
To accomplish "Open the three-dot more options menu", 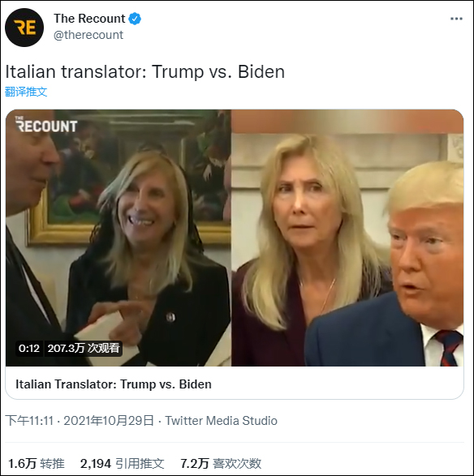I will 456,19.
